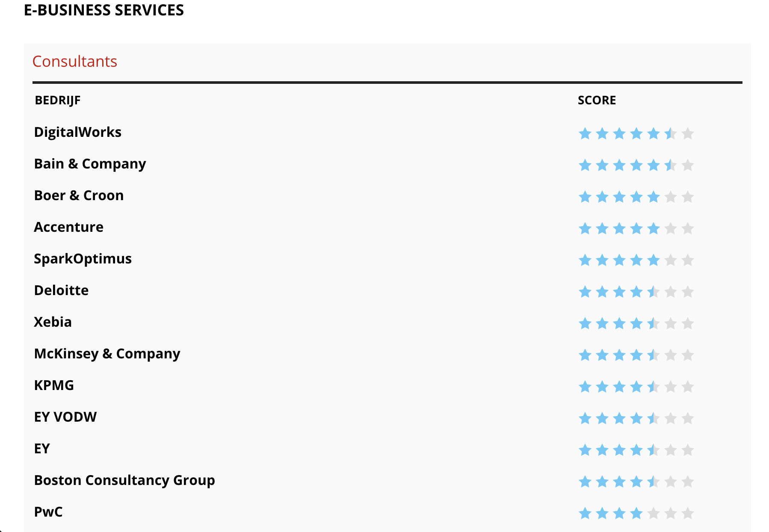Screen dimensions: 769x532
Task: Click the fourth star of EY rating
Action: pyautogui.click(x=636, y=450)
